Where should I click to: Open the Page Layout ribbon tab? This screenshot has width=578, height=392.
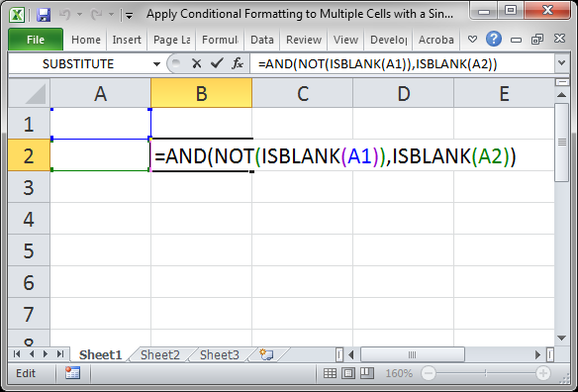[x=172, y=40]
